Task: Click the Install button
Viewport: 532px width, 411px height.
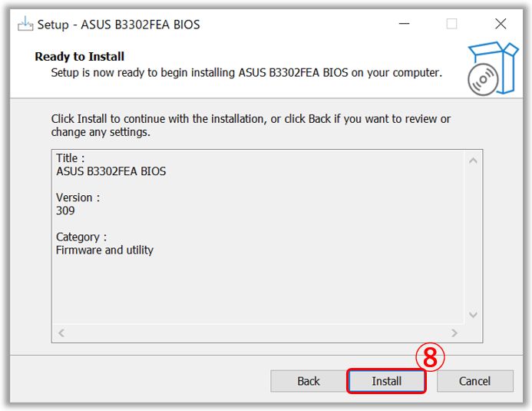Action: point(386,381)
